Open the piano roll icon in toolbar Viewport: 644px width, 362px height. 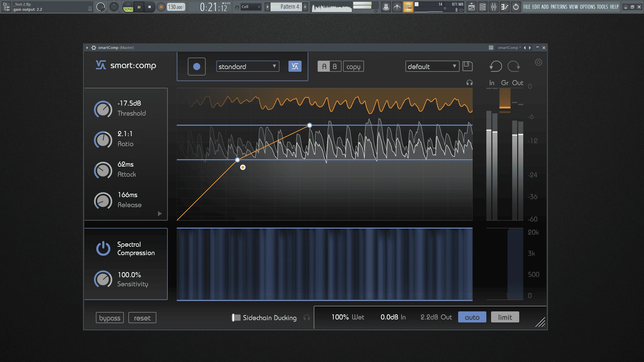(x=505, y=7)
